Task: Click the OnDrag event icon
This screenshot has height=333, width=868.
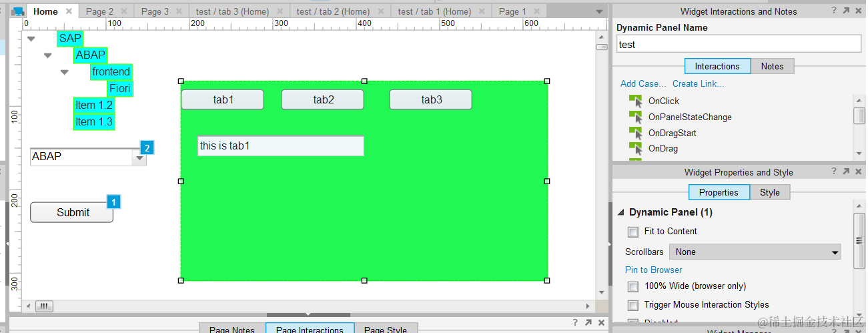Action: point(635,148)
